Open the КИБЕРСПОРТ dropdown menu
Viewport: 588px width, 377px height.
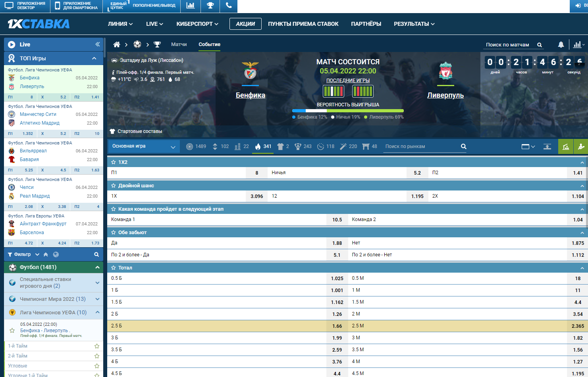[197, 24]
